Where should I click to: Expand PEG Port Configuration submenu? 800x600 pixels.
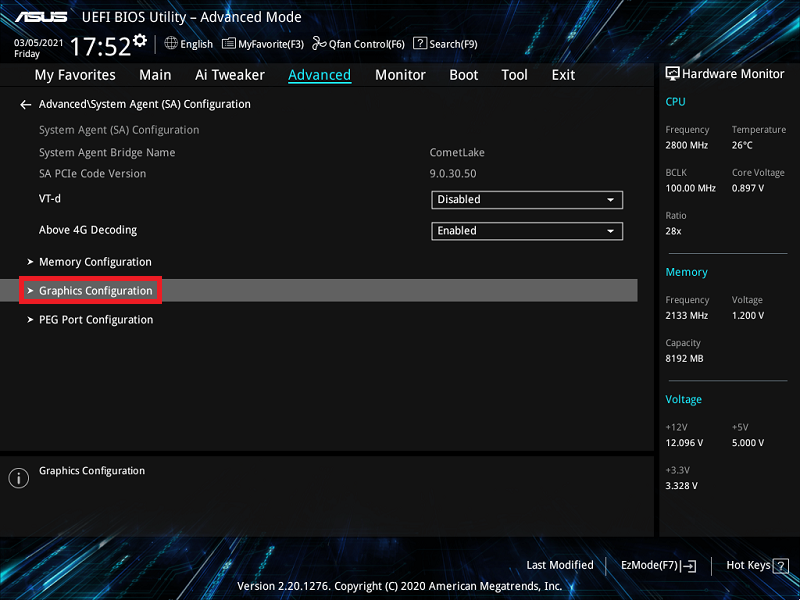click(x=95, y=320)
